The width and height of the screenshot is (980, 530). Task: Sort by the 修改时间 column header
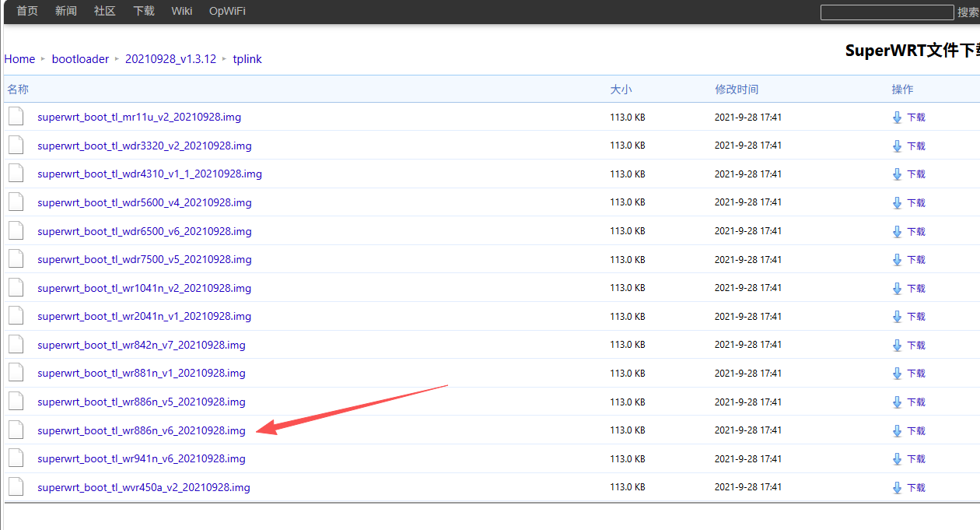[x=737, y=90]
